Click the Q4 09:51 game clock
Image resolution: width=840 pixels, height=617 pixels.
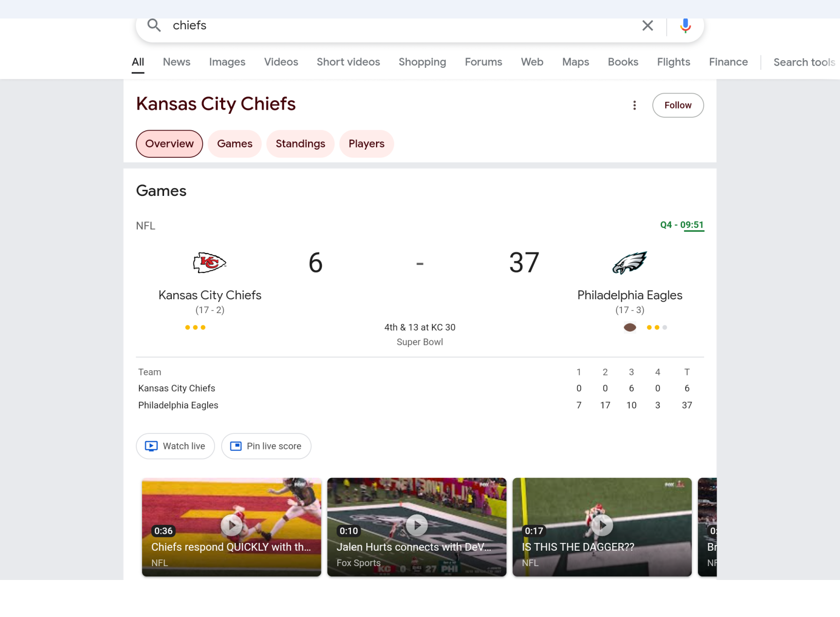[x=682, y=225]
